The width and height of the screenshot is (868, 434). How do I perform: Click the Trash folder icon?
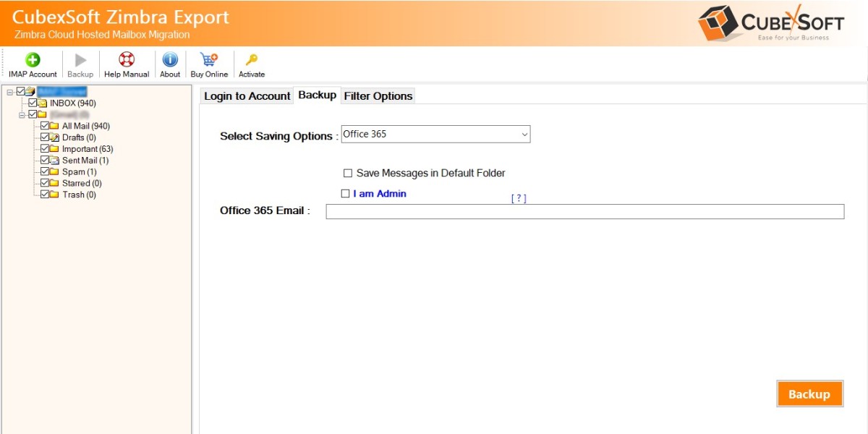click(x=54, y=195)
